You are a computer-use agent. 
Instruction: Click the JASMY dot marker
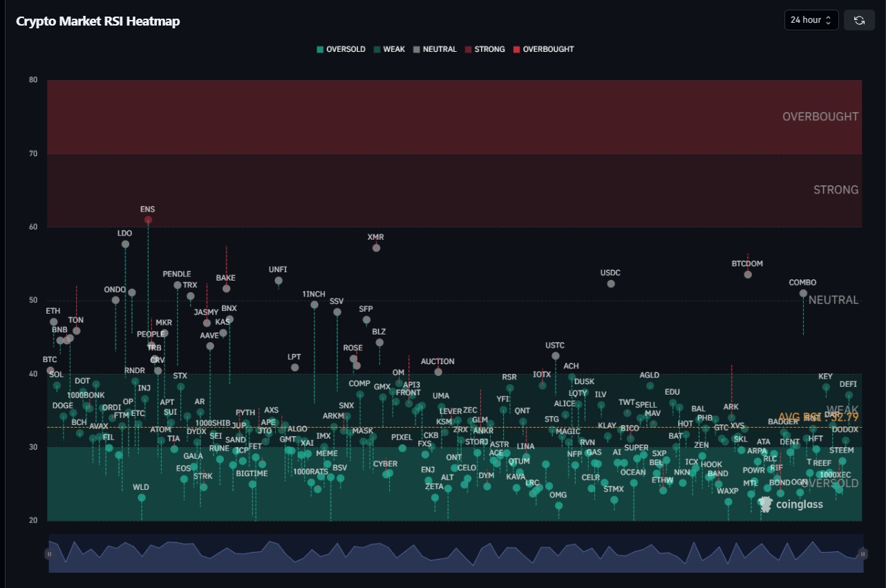click(x=207, y=323)
